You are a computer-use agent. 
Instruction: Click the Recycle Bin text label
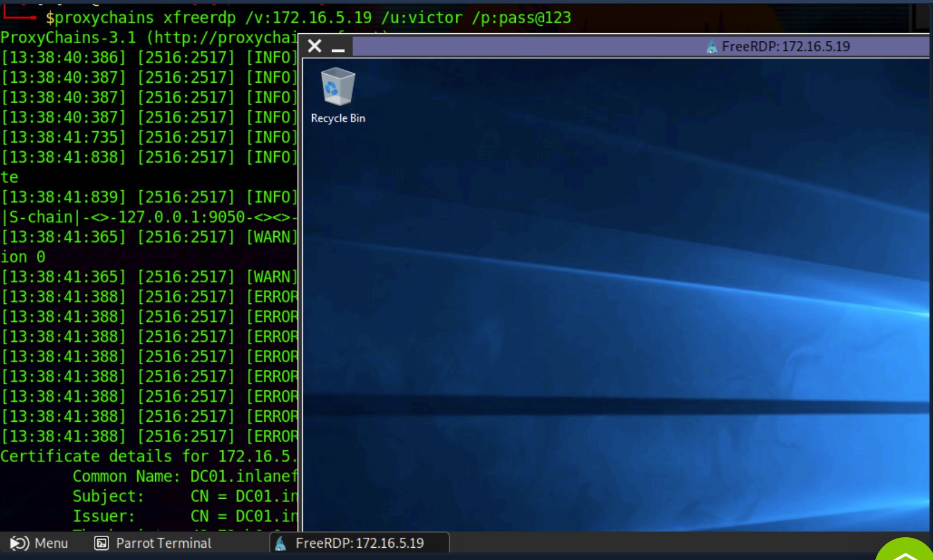pyautogui.click(x=338, y=118)
